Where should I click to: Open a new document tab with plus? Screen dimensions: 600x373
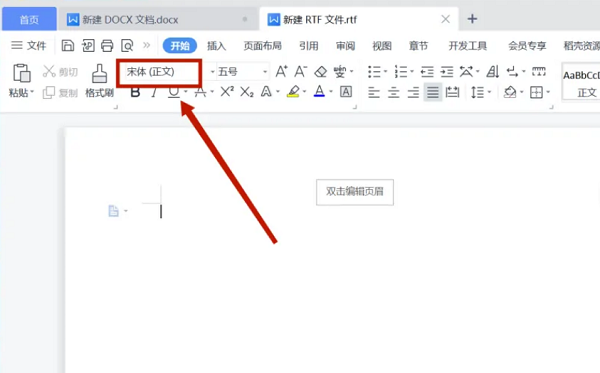click(472, 19)
